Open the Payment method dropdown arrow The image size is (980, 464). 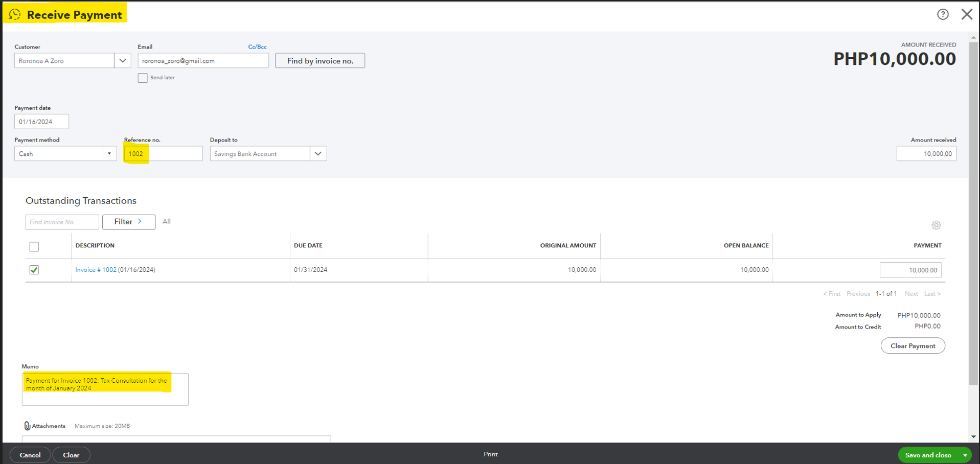point(109,154)
